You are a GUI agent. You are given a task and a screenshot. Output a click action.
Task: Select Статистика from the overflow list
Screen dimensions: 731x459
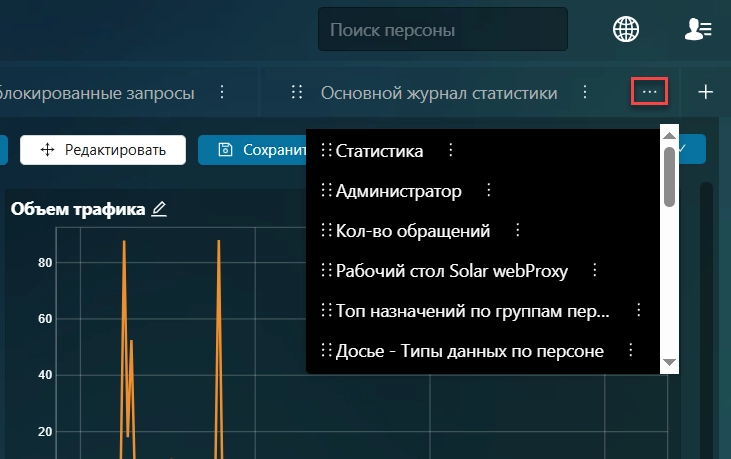pyautogui.click(x=379, y=151)
